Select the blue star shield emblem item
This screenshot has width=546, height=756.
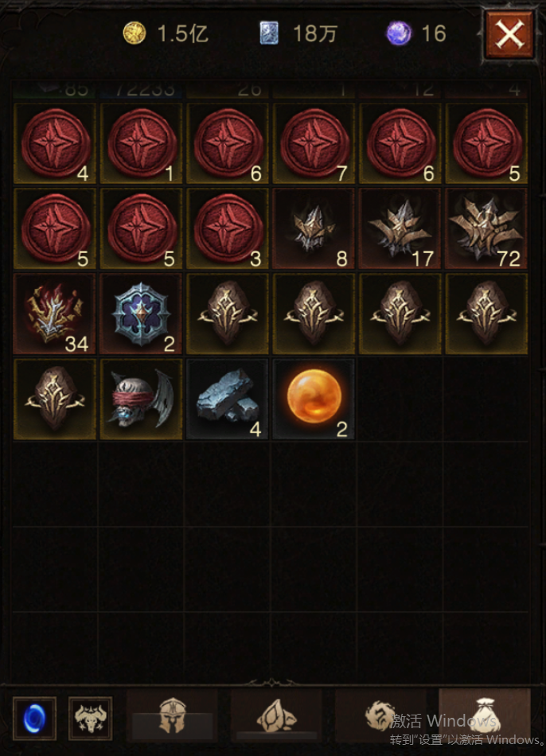click(x=142, y=314)
